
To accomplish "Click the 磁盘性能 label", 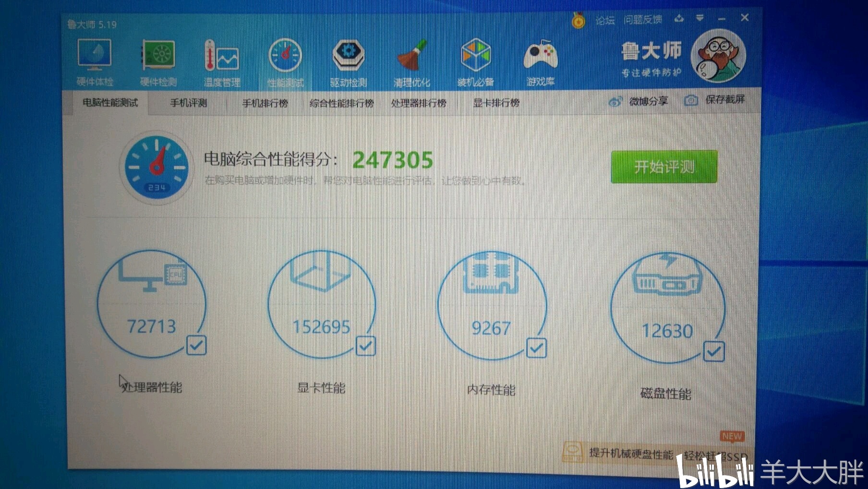I will coord(666,394).
